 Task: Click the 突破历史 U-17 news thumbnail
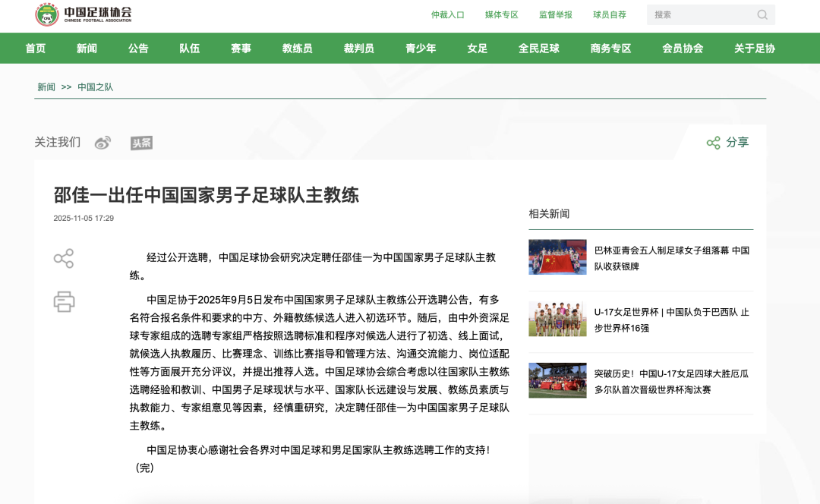pyautogui.click(x=557, y=380)
